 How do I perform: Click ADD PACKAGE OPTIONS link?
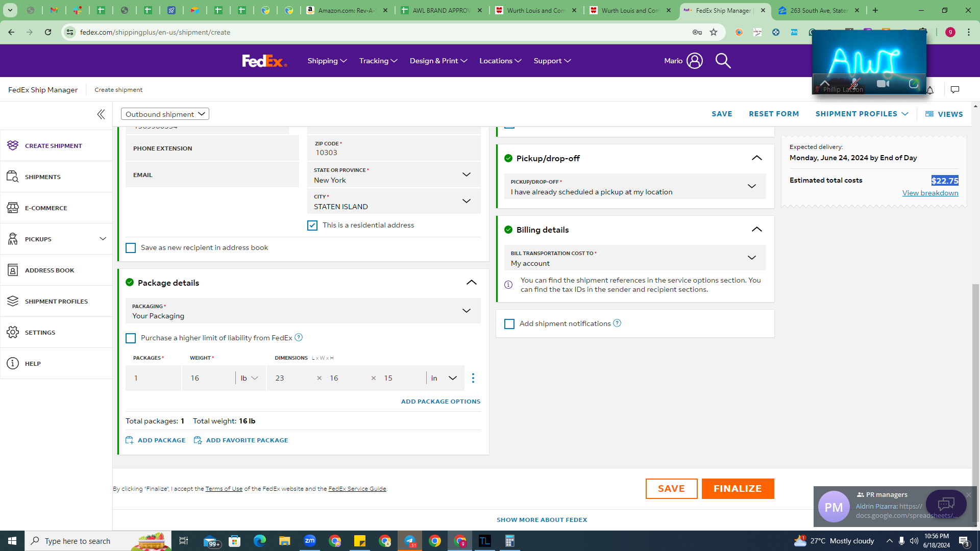click(x=440, y=402)
